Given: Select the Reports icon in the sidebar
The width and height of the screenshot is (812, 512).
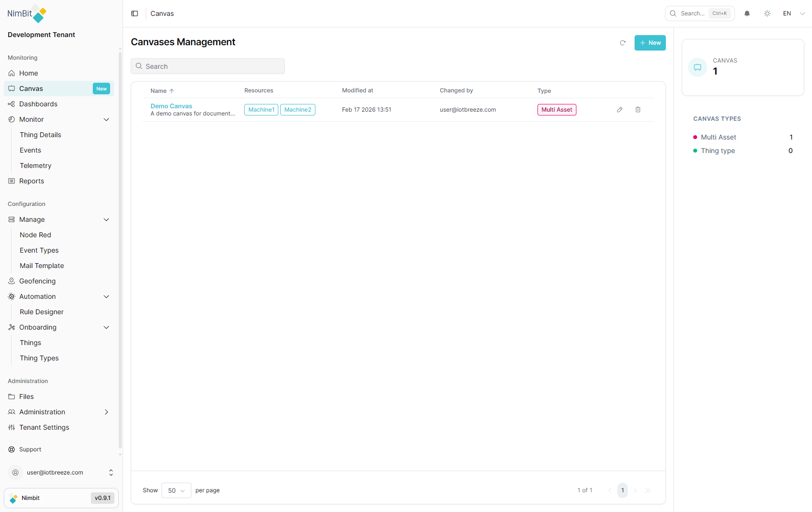Looking at the screenshot, I should (11, 180).
